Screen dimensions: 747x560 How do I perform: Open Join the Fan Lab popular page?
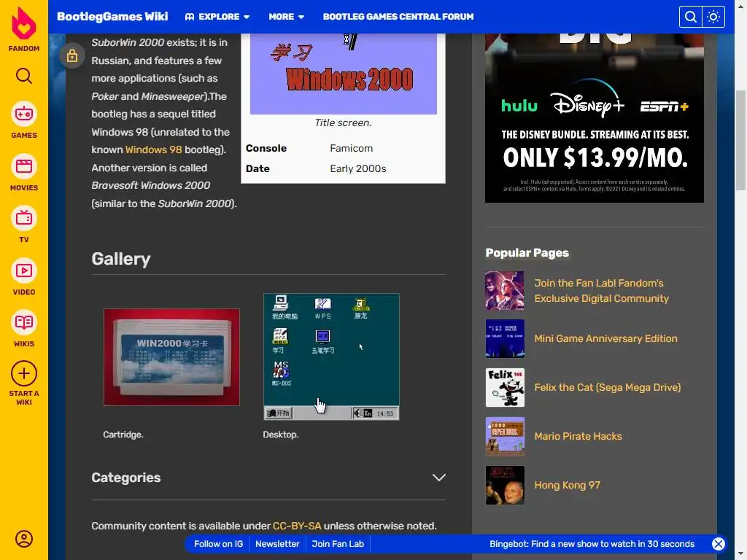tap(601, 290)
